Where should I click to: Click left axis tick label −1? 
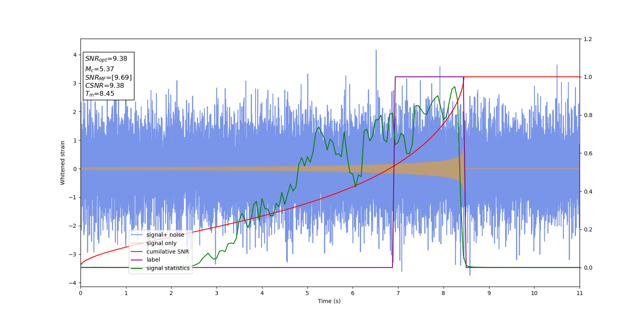(73, 197)
